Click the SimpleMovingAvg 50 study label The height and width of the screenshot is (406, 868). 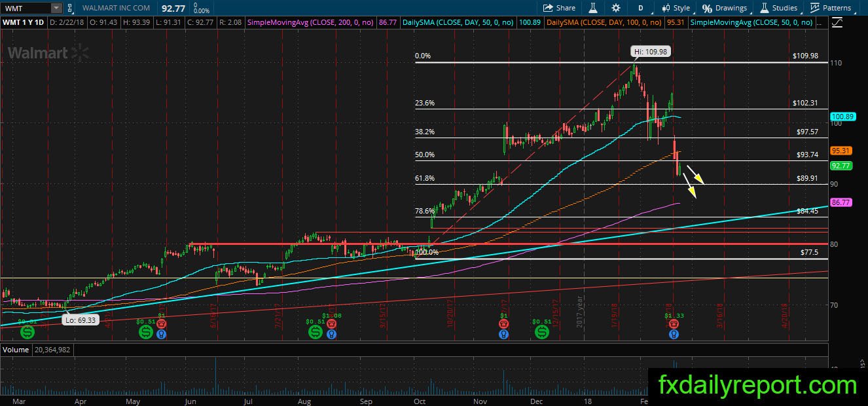click(751, 22)
